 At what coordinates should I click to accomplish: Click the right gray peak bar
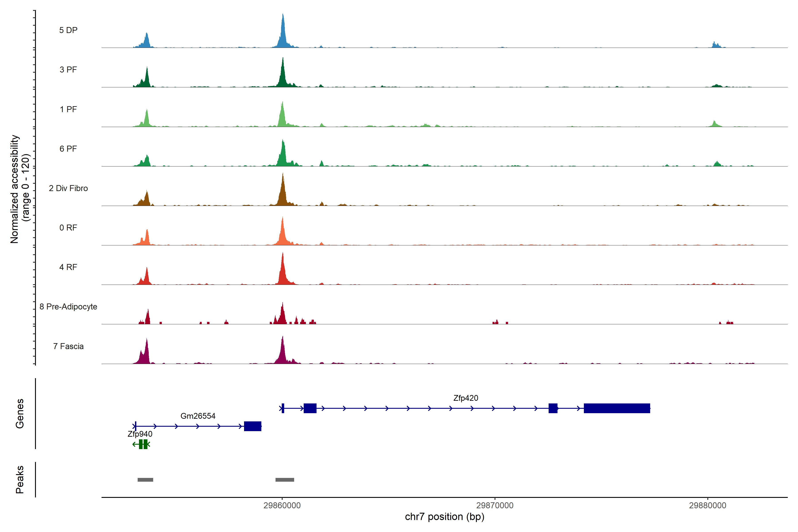(285, 480)
